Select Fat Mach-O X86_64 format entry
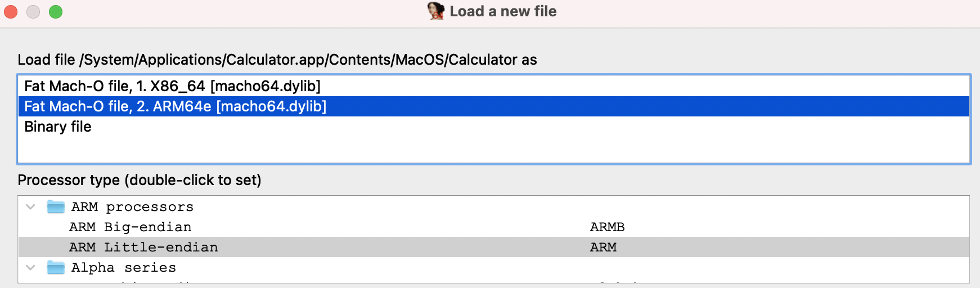Screen dimensions: 980x288 [x=494, y=86]
